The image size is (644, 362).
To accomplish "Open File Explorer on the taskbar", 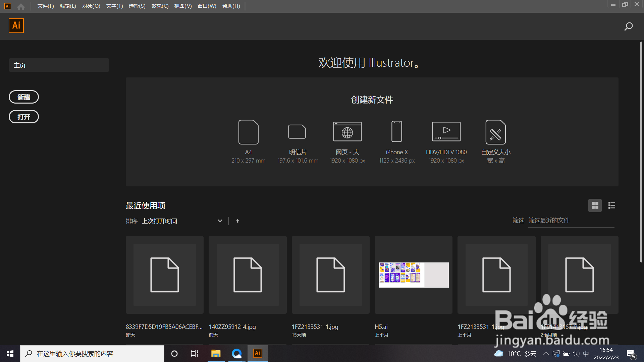I will 216,354.
